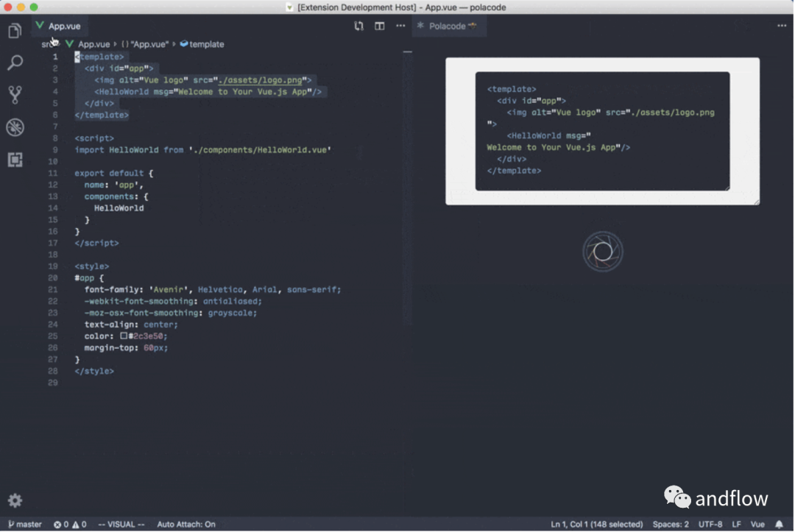The image size is (795, 532).
Task: Open the Debug view in activity bar
Action: coord(15,127)
